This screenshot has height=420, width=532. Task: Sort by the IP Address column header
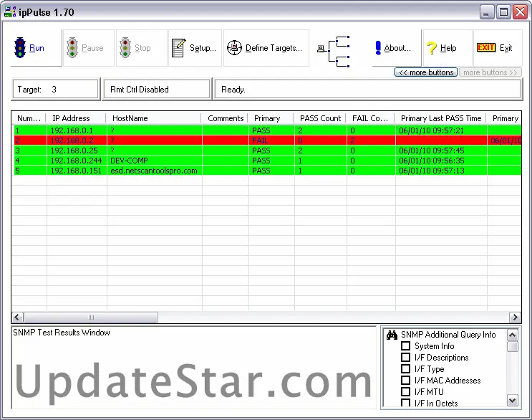pyautogui.click(x=76, y=118)
